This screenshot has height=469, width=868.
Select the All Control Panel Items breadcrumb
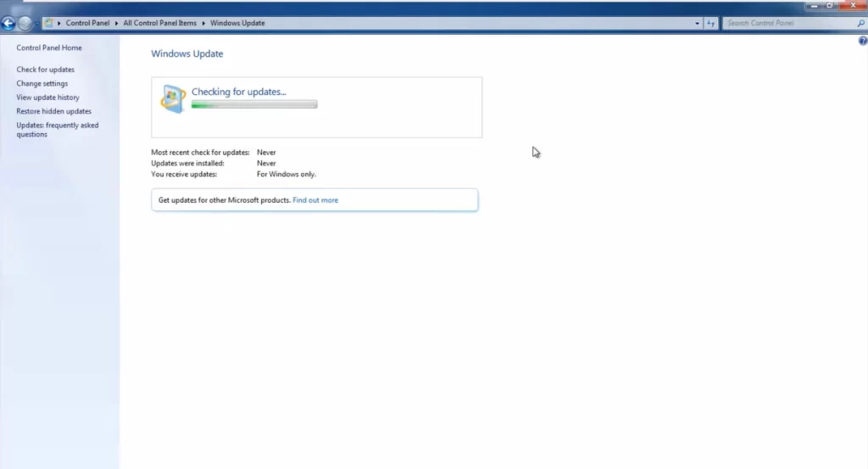point(159,23)
